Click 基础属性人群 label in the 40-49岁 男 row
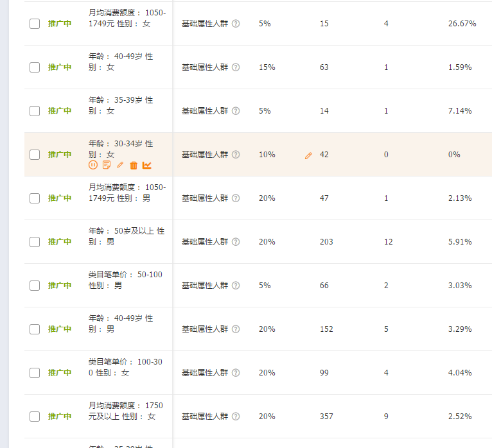Viewport: 492px width, 448px height. coord(204,329)
